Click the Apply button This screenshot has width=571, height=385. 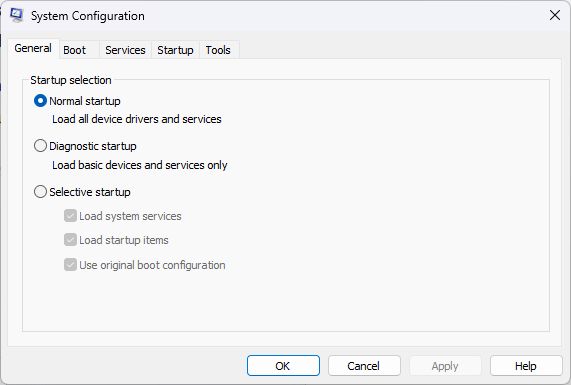point(445,366)
